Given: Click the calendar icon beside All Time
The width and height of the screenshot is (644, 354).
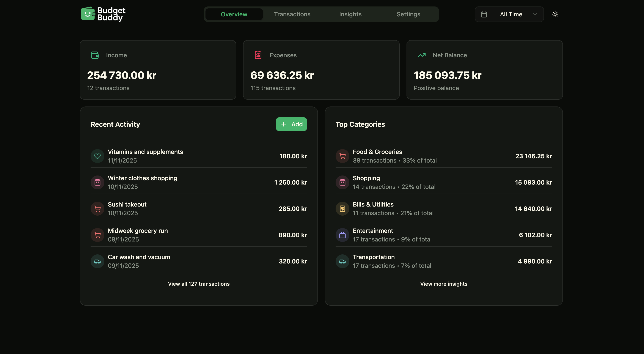Looking at the screenshot, I should [x=484, y=14].
